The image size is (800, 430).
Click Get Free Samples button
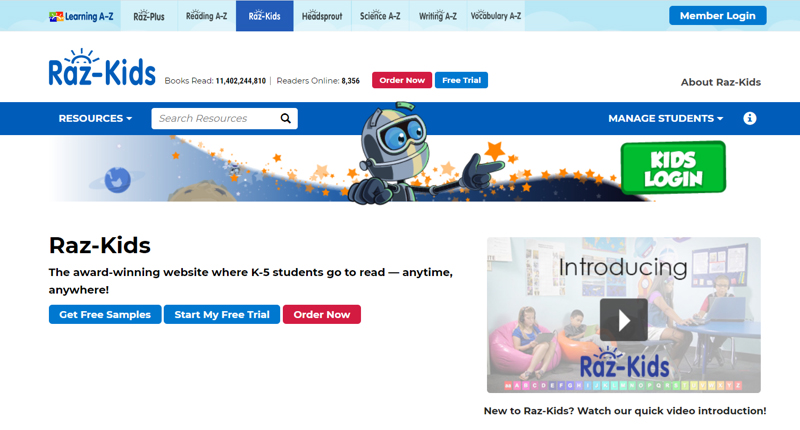pos(105,314)
